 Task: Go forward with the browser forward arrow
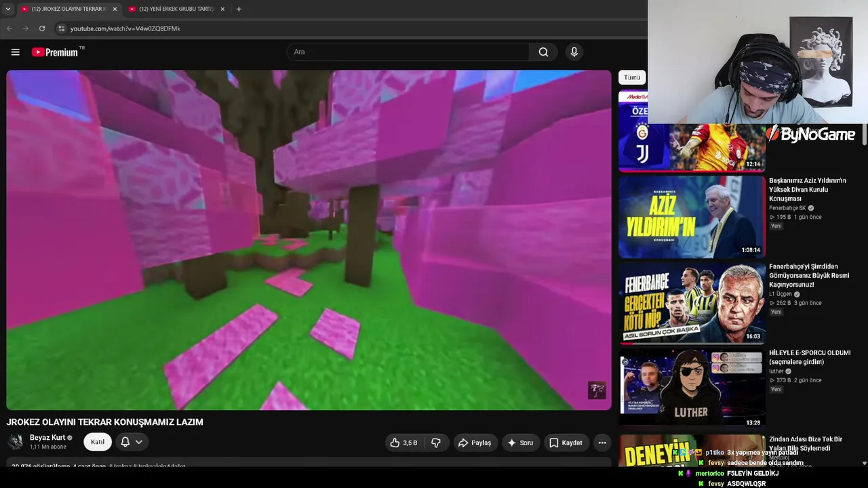pos(26,28)
